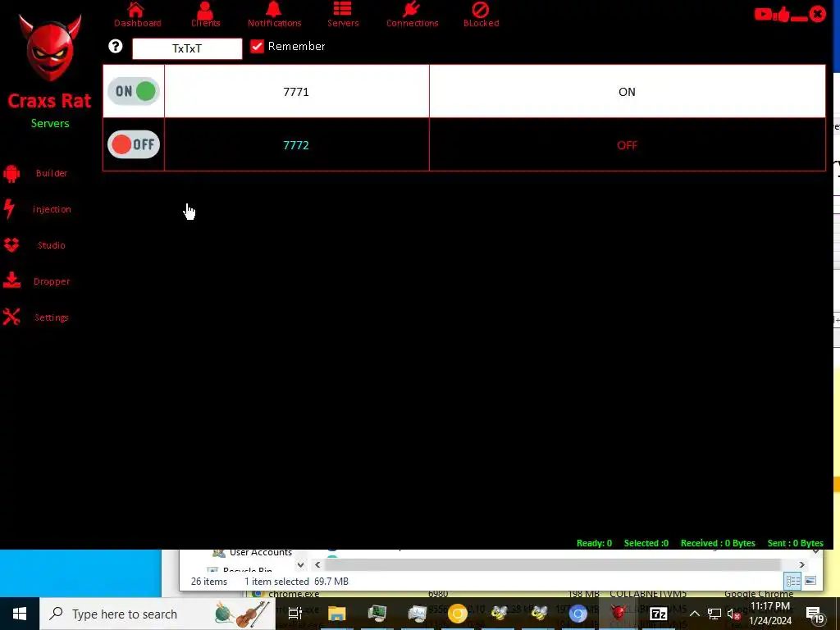Click the graph monitor icon on taskbar

[x=417, y=614]
